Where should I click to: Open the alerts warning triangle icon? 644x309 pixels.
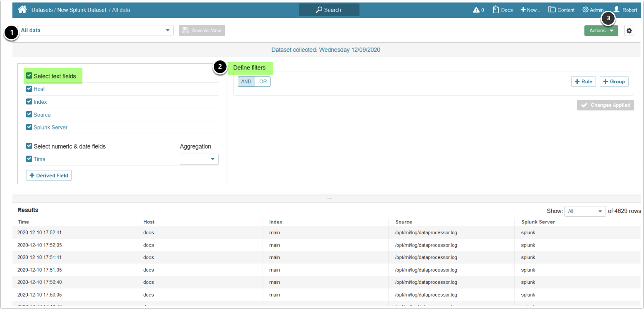pos(476,10)
